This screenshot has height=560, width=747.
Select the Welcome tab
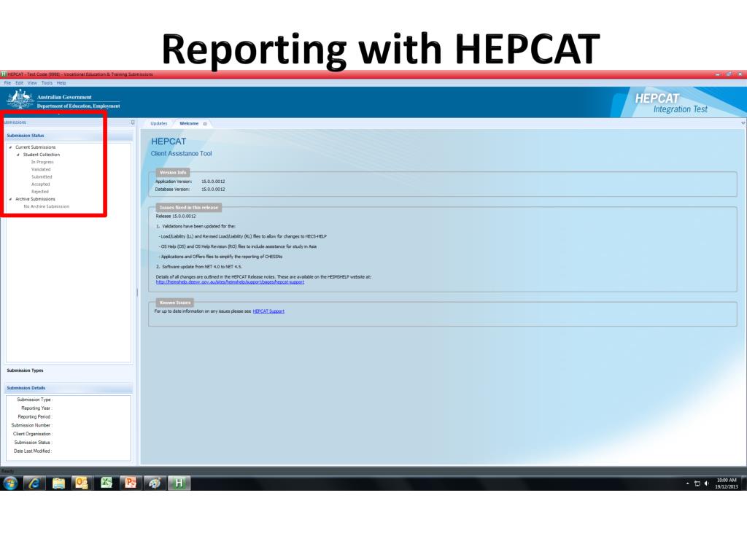(189, 123)
